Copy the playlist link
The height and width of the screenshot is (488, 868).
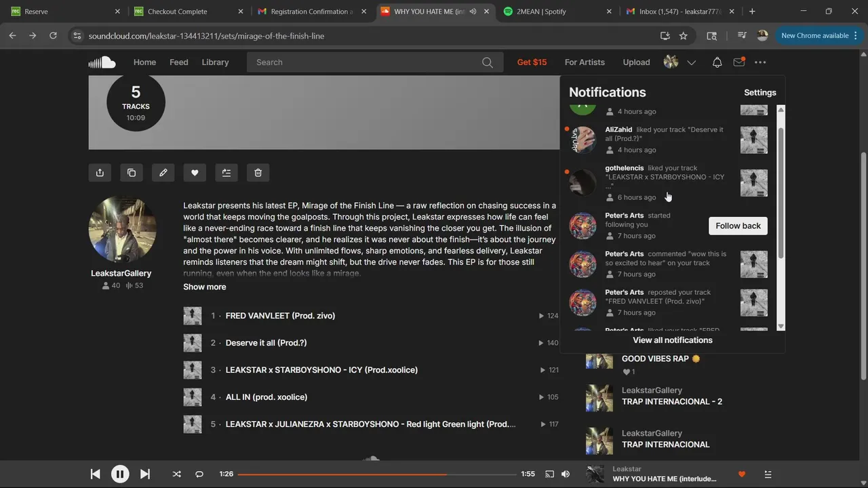(x=132, y=173)
